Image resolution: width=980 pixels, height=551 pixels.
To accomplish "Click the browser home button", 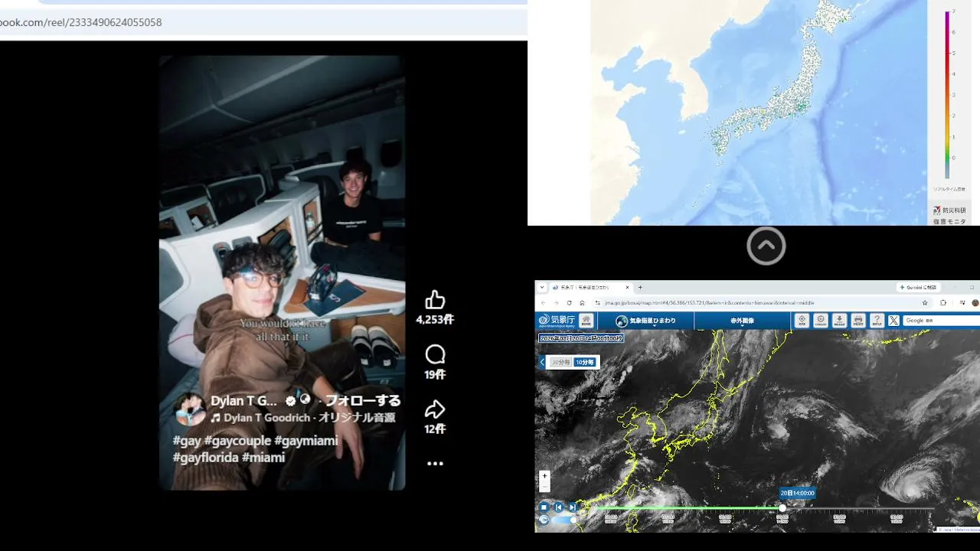I will point(582,302).
